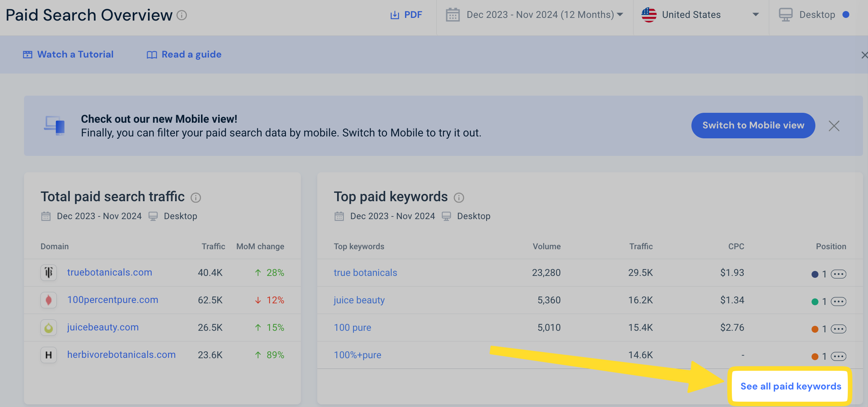
Task: Click the desktop icon under Total paid search traffic
Action: click(x=153, y=216)
